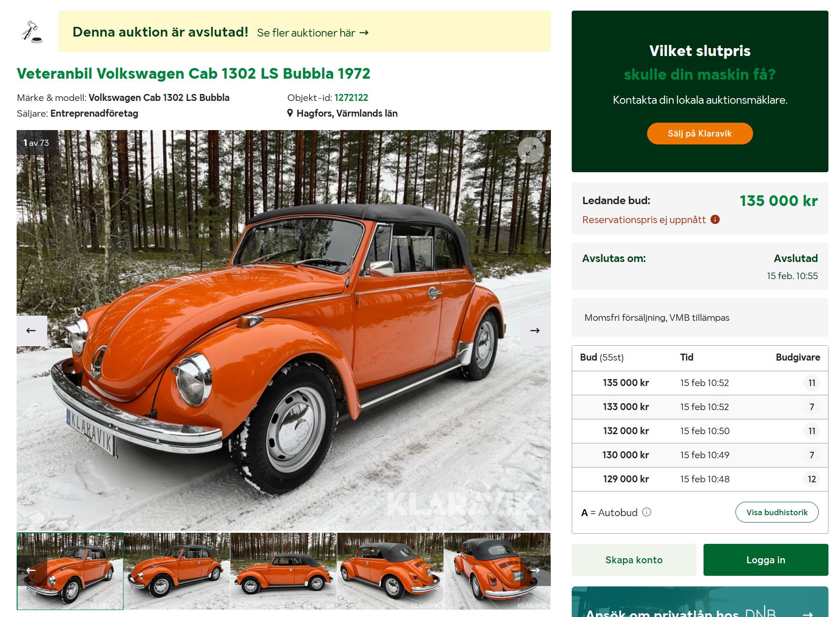Image resolution: width=840 pixels, height=617 pixels.
Task: Open Autobud info circle icon
Action: [x=647, y=512]
